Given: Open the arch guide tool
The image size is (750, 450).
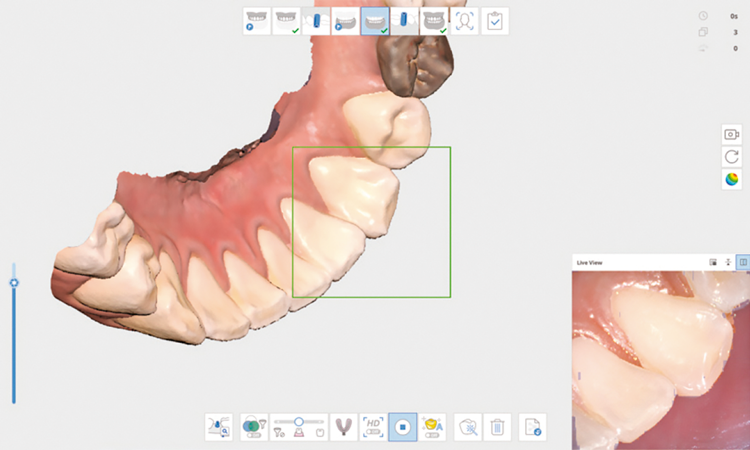Looking at the screenshot, I should coord(343,427).
